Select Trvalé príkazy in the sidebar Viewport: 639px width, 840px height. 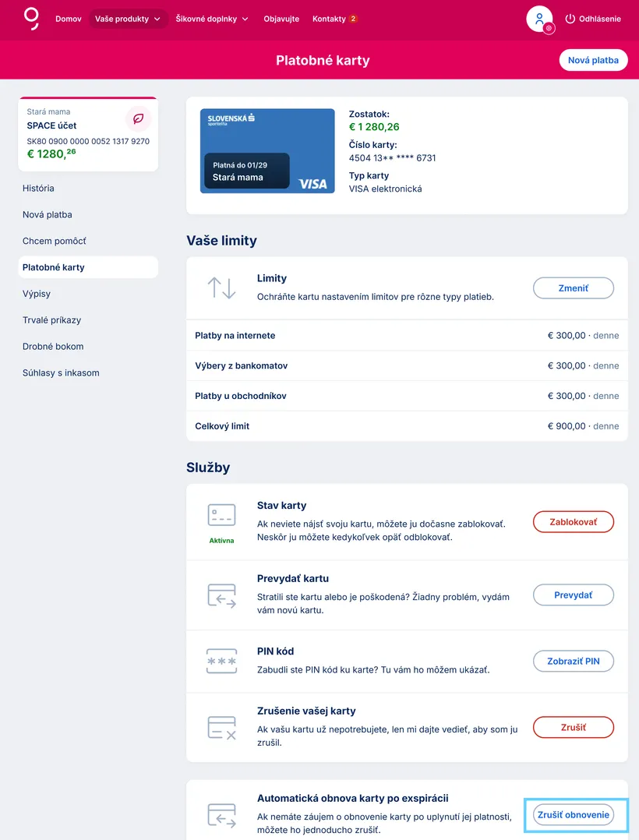(x=51, y=319)
